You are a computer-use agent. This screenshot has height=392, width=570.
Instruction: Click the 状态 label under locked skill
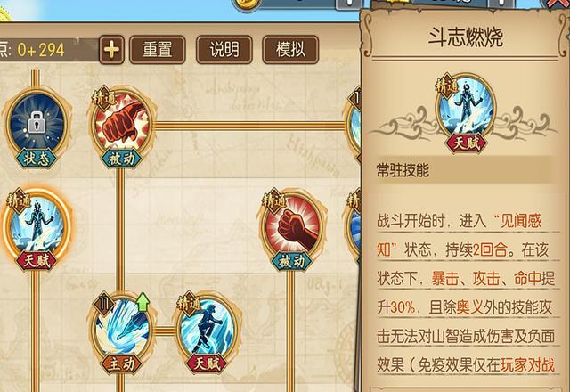37,159
